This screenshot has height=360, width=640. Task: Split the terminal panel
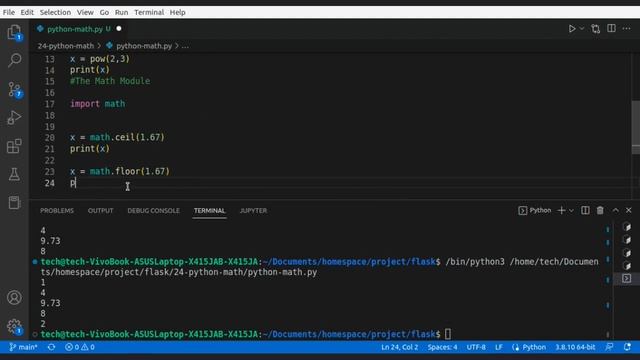tap(585, 210)
